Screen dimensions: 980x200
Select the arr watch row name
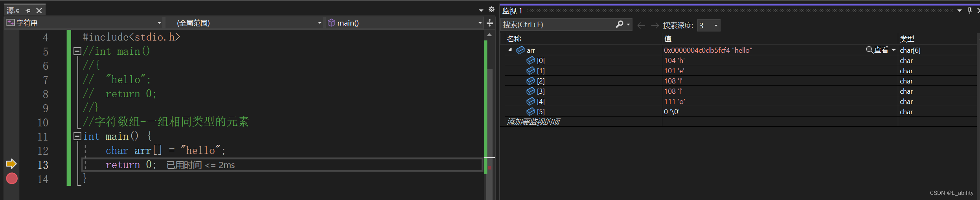tap(531, 50)
